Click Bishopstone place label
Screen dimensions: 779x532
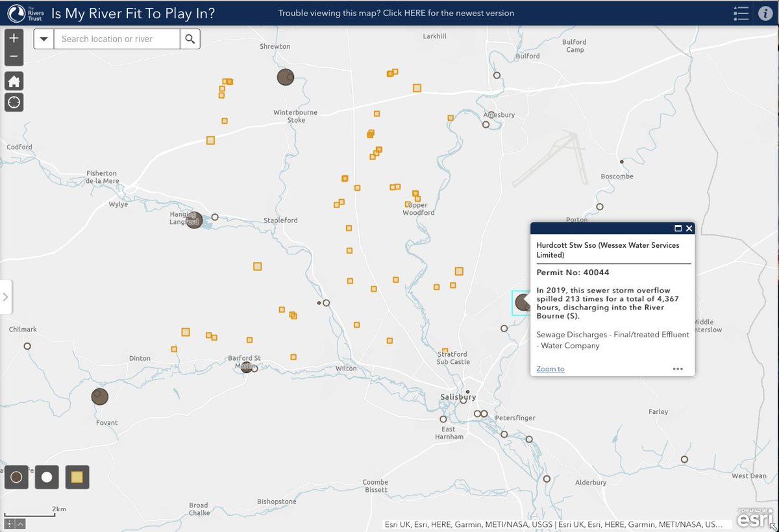pyautogui.click(x=277, y=502)
